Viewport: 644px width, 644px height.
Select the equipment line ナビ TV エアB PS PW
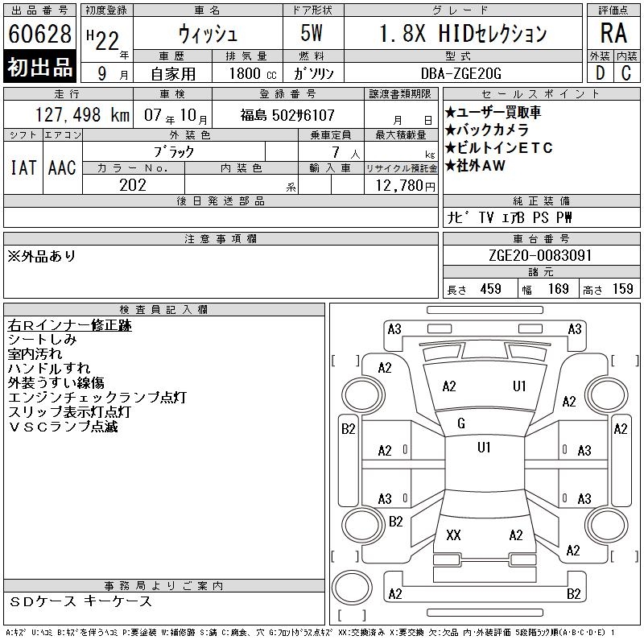click(x=510, y=217)
